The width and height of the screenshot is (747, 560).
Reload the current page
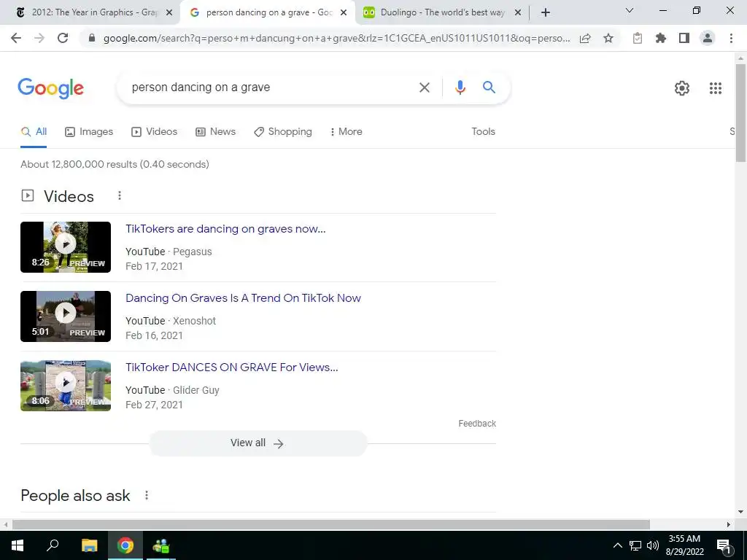tap(63, 38)
